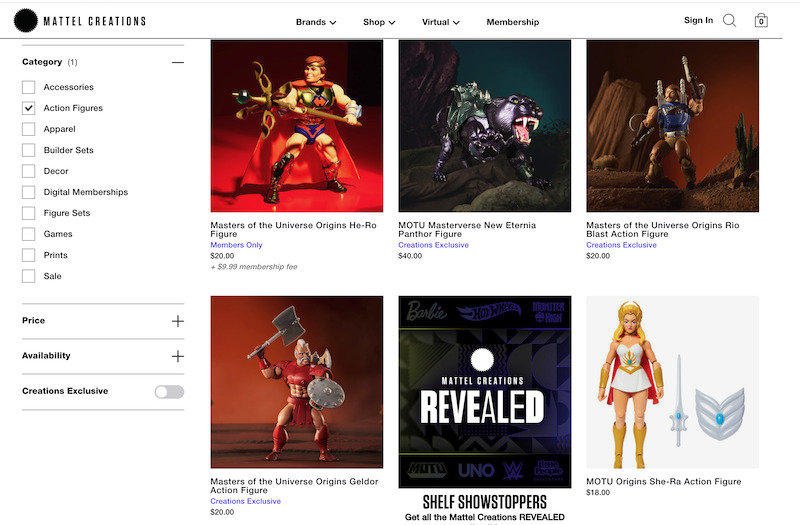Open MOTU Masterverse New Eternia Panthor title
This screenshot has height=525, width=800.
(467, 230)
